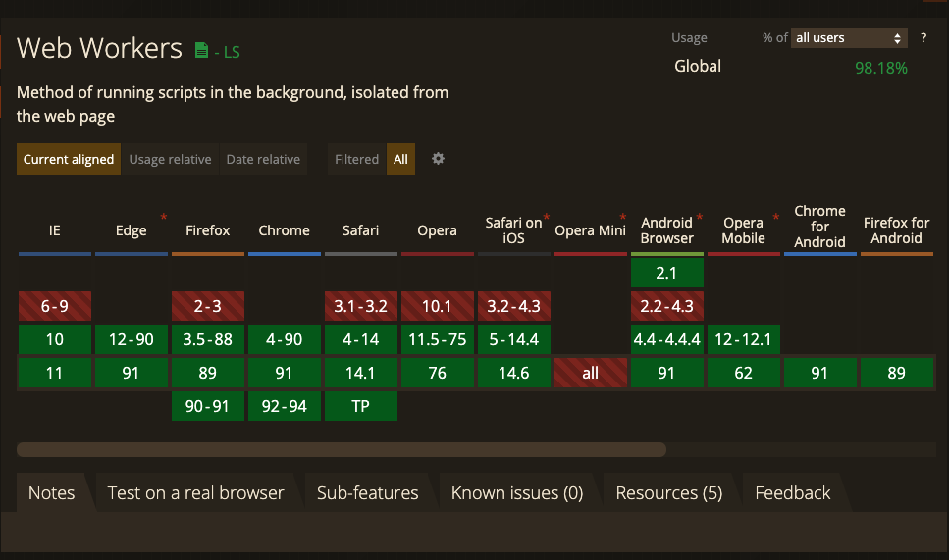Switch to the Sub-features tab

(367, 493)
